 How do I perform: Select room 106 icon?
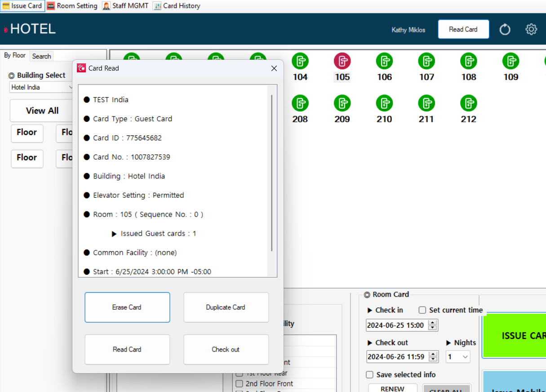pos(385,61)
